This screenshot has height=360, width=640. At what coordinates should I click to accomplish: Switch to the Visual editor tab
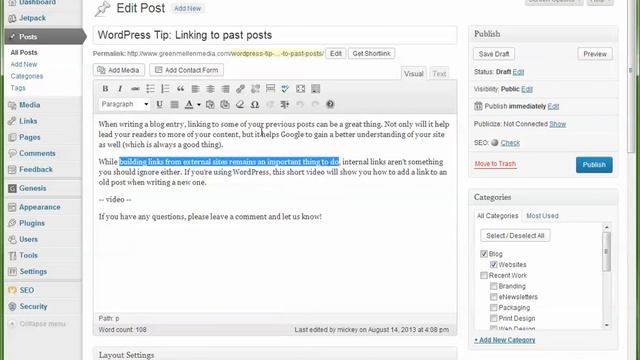click(413, 73)
